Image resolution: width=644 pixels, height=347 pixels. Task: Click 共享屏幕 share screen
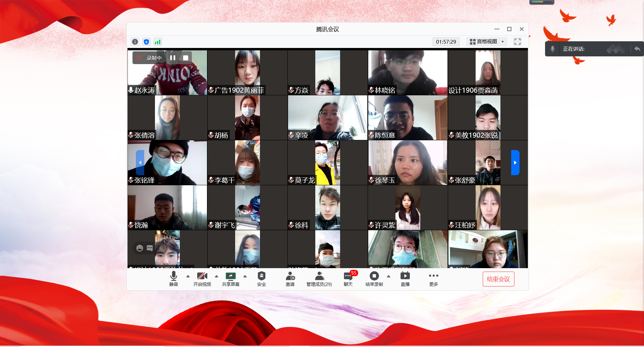pyautogui.click(x=230, y=279)
